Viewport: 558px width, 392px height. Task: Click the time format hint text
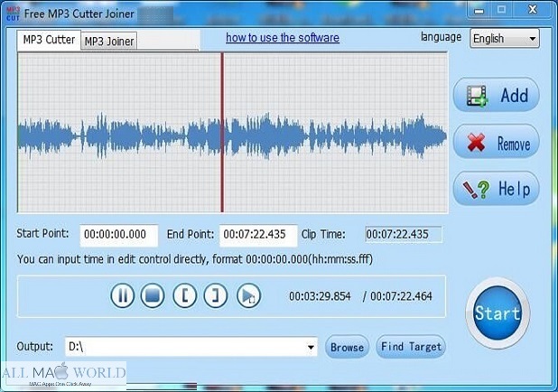[x=195, y=259]
